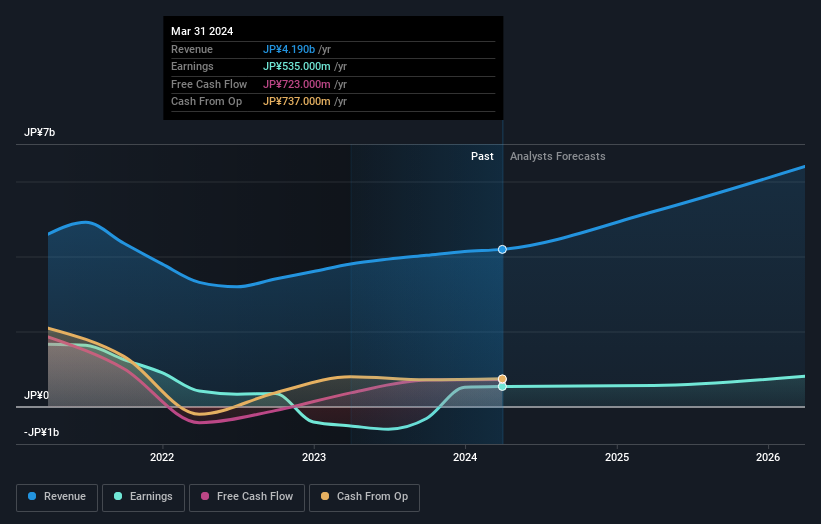
Task: Click the JP¥723.000m free cash flow value
Action: (x=296, y=84)
